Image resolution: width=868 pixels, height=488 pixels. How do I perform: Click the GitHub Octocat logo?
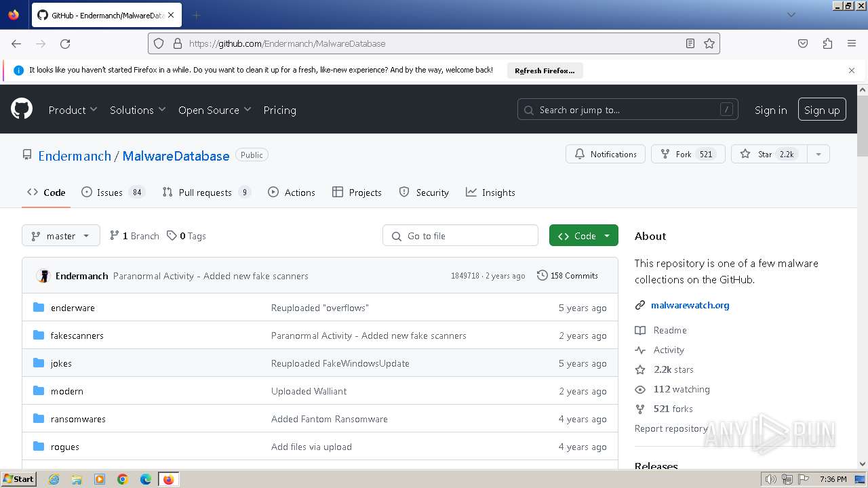(22, 109)
